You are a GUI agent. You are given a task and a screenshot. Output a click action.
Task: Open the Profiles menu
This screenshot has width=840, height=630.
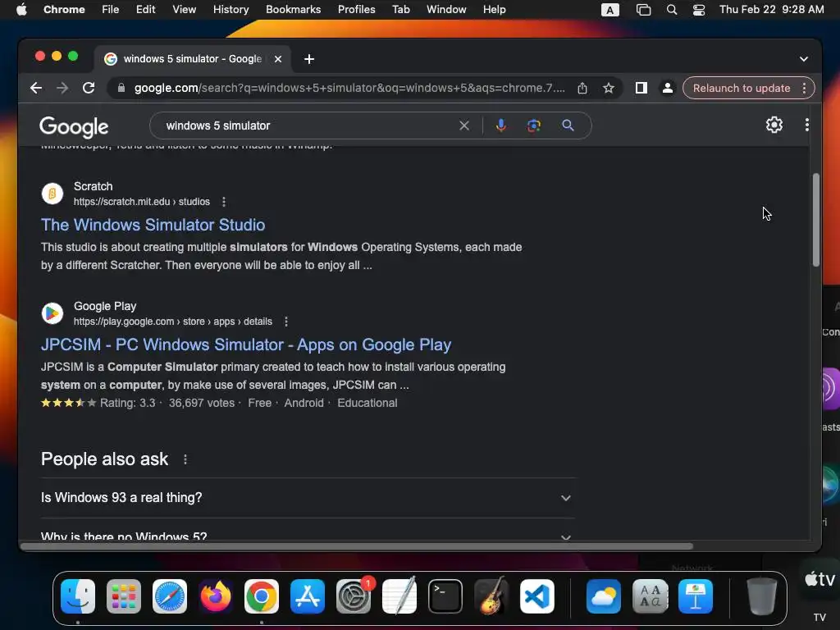tap(356, 9)
